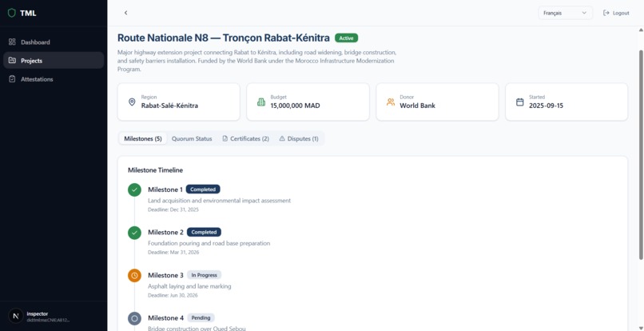The image size is (644, 331).
Task: Open the Disputes (1) tab
Action: point(299,138)
